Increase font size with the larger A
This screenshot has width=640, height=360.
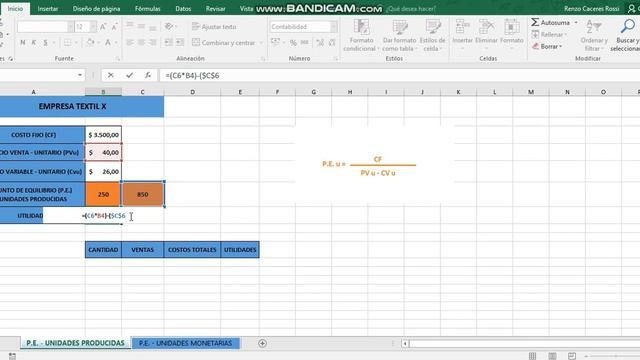(103, 27)
